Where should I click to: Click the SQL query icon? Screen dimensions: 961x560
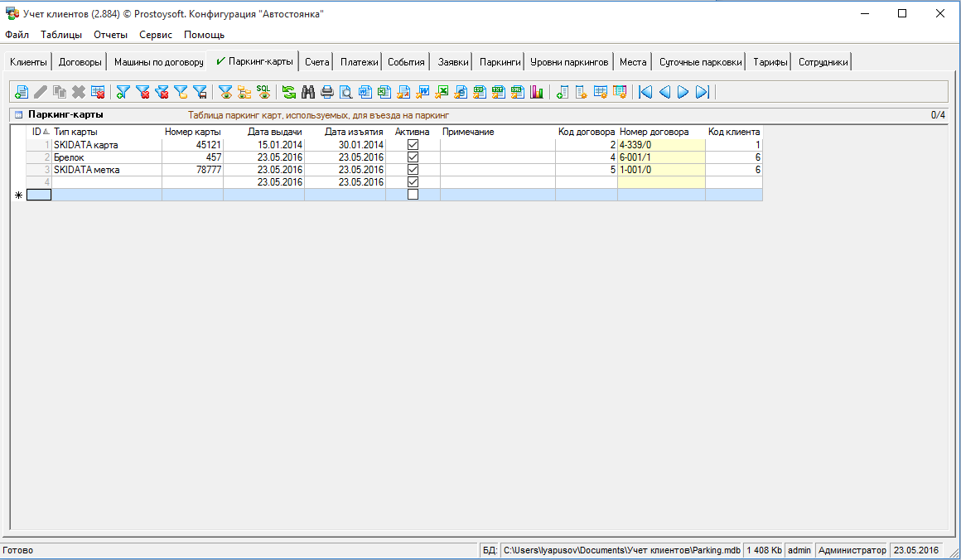point(263,92)
